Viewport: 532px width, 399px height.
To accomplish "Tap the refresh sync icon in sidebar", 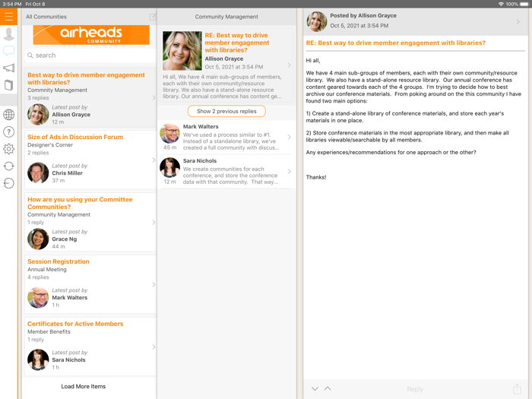I will [8, 166].
